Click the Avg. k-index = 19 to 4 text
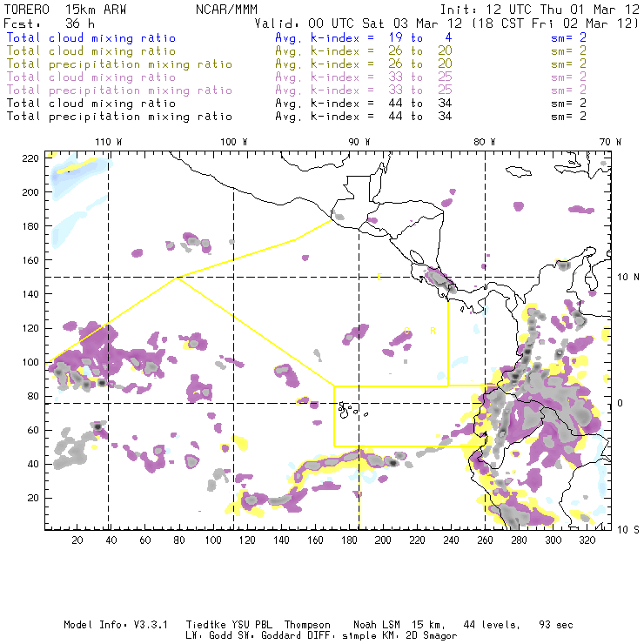Image resolution: width=644 pixels, height=644 pixels. pos(351,38)
